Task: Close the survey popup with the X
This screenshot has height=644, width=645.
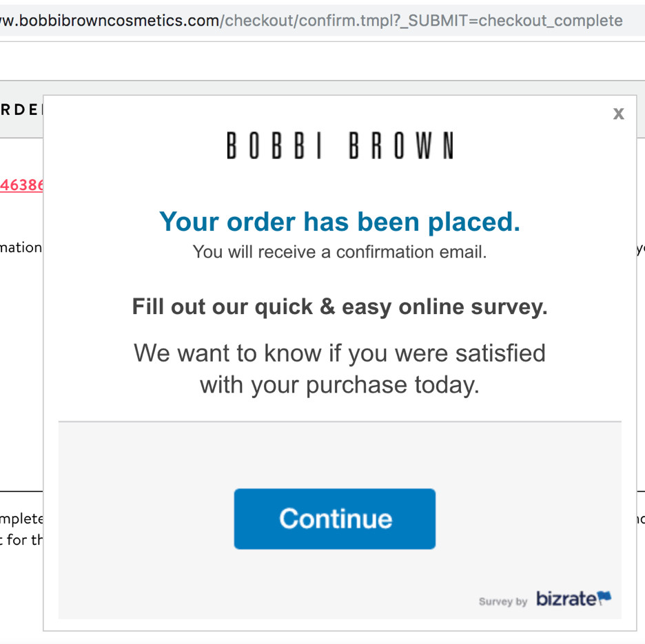Action: point(618,114)
